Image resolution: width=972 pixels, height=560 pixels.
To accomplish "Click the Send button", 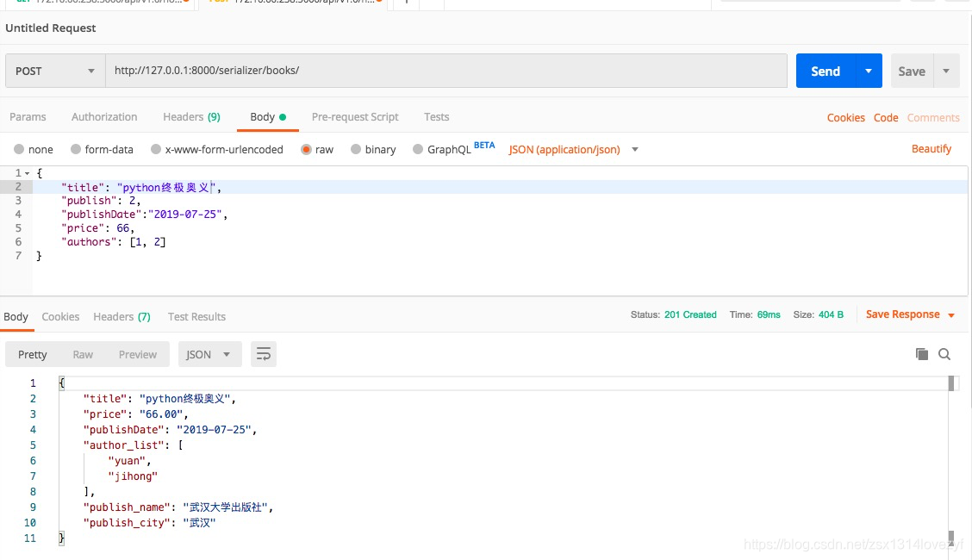I will coord(826,72).
